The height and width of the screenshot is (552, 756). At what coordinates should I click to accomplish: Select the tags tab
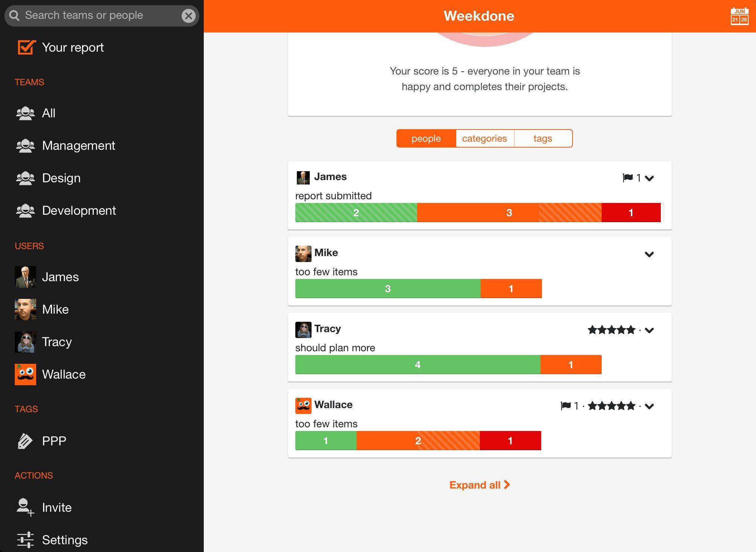point(542,138)
